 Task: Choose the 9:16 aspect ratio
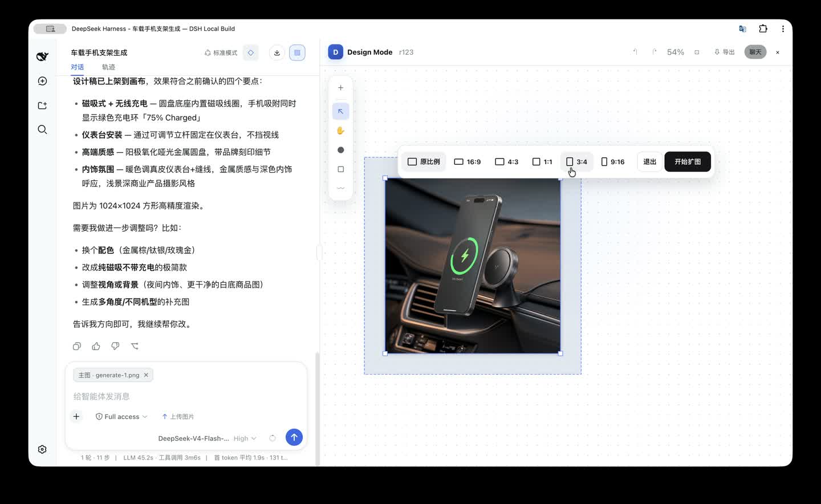(613, 162)
